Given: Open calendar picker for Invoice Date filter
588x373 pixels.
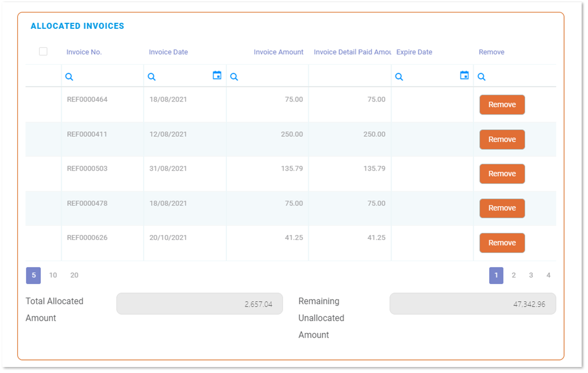Looking at the screenshot, I should coord(217,76).
